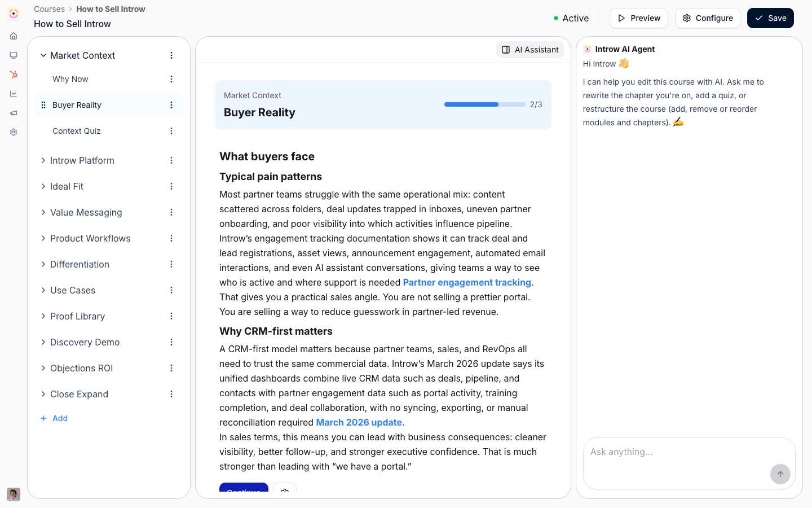This screenshot has height=508, width=812.
Task: Click the Buyer Reality chapter title in the banner
Action: (x=259, y=112)
